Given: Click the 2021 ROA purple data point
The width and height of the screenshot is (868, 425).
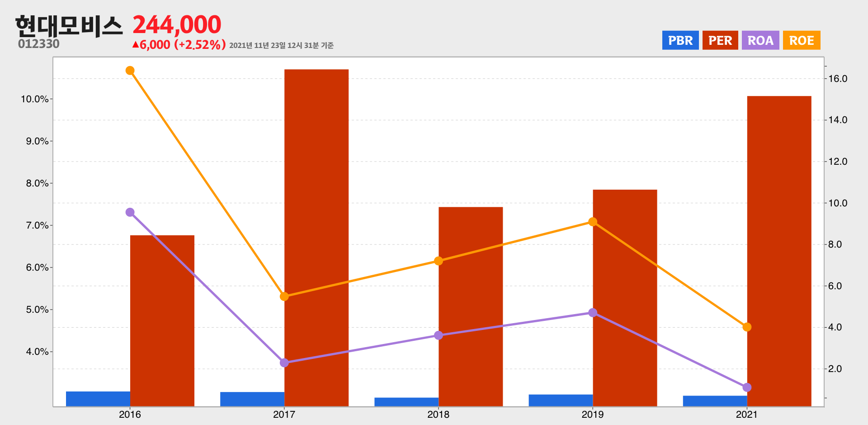Looking at the screenshot, I should click(x=747, y=387).
